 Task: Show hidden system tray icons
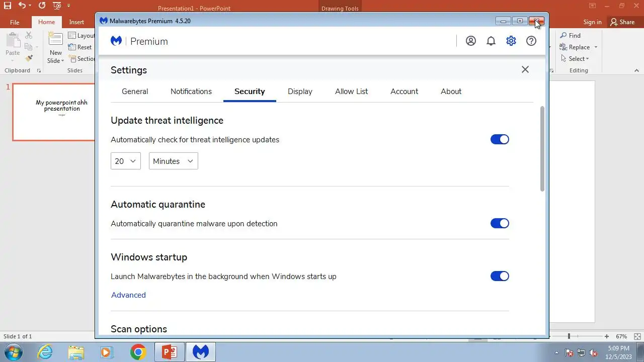point(556,352)
